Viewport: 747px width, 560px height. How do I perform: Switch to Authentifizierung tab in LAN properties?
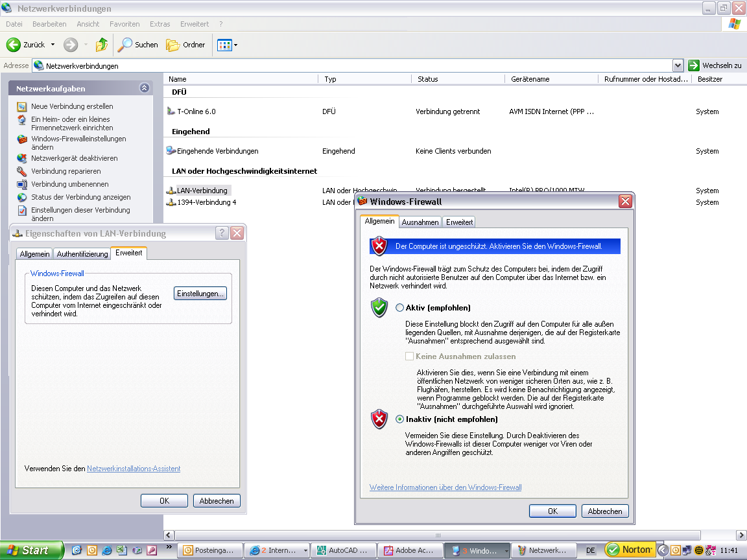tap(82, 254)
